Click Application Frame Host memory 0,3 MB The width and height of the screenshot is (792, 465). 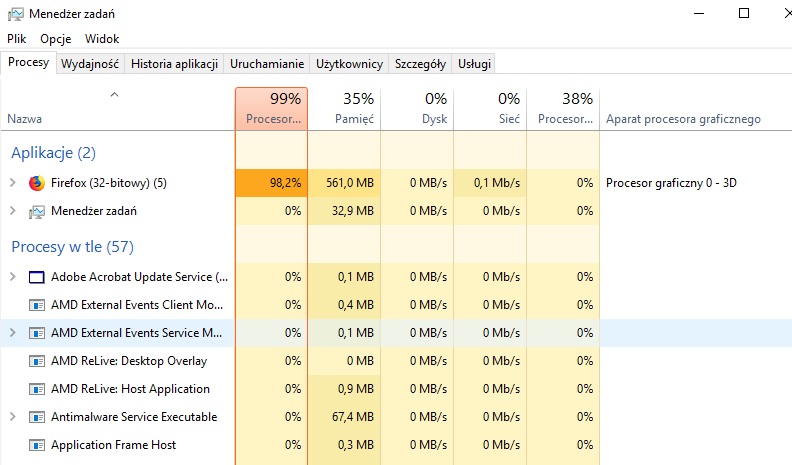344,445
